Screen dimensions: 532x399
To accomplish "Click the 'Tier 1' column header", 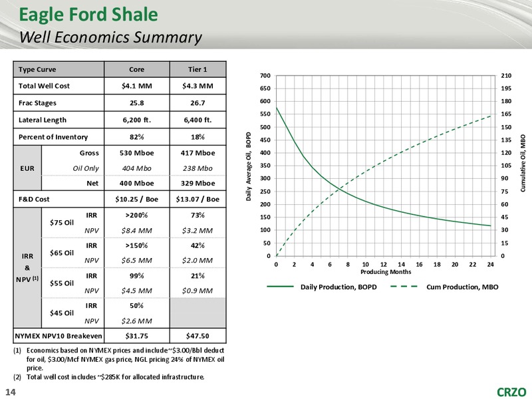I will pyautogui.click(x=198, y=69).
